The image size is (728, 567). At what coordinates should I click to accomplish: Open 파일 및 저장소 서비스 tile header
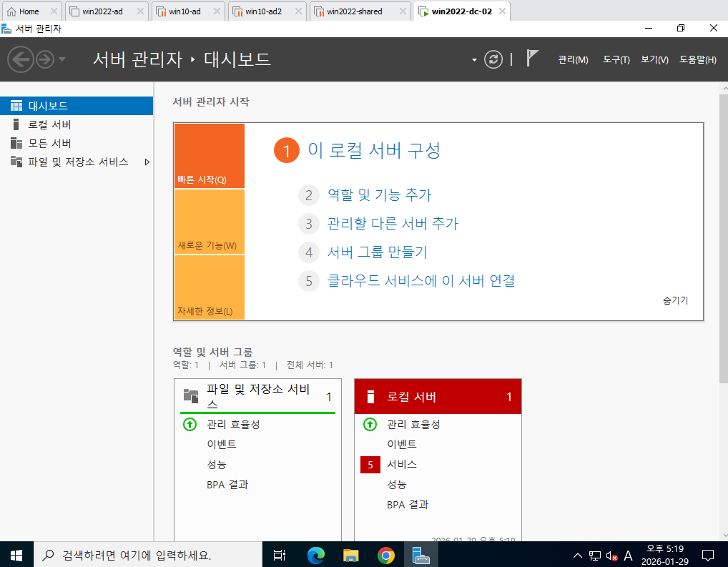click(x=257, y=396)
